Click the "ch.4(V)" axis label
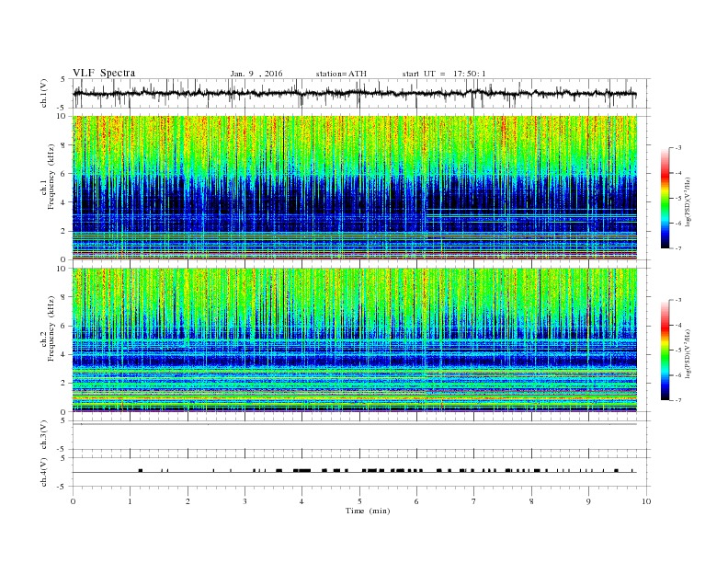The height and width of the screenshot is (563, 728). (x=44, y=472)
